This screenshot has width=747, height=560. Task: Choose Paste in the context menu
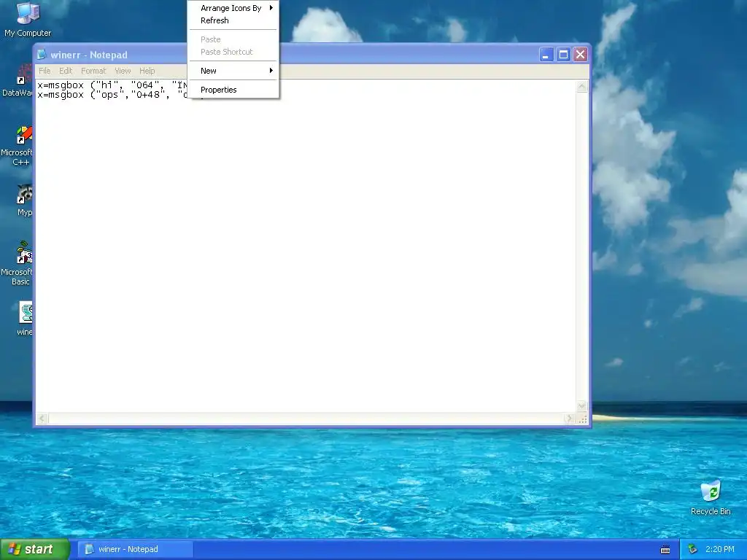click(233, 39)
